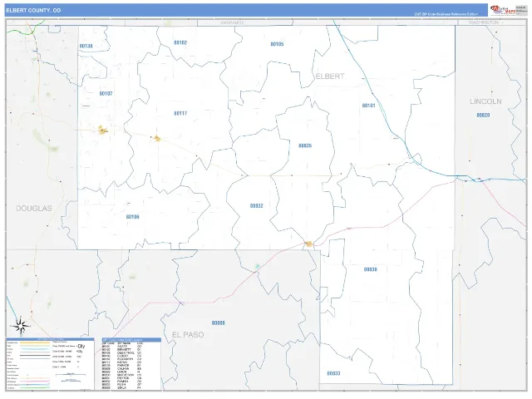Click the compass rose icon
This screenshot has height=399, width=532.
click(20, 326)
